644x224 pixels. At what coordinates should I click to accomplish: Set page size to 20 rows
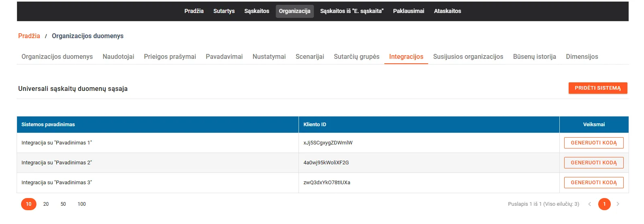click(x=46, y=204)
